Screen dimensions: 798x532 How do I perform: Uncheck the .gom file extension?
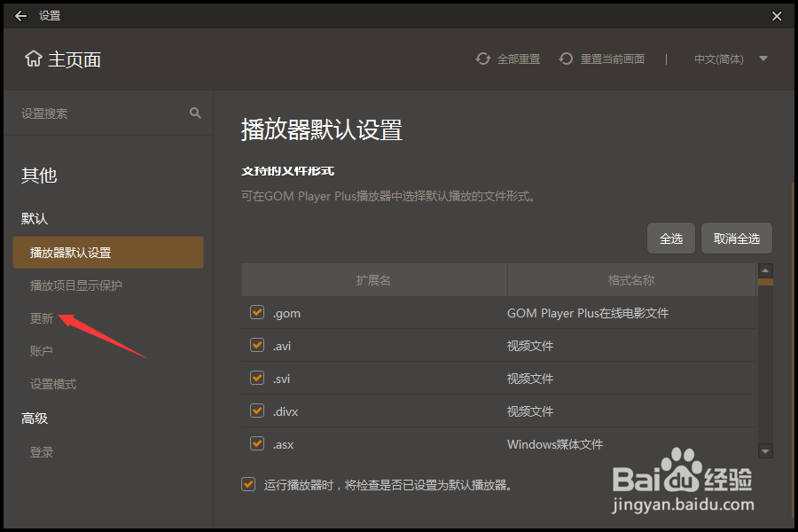click(256, 312)
